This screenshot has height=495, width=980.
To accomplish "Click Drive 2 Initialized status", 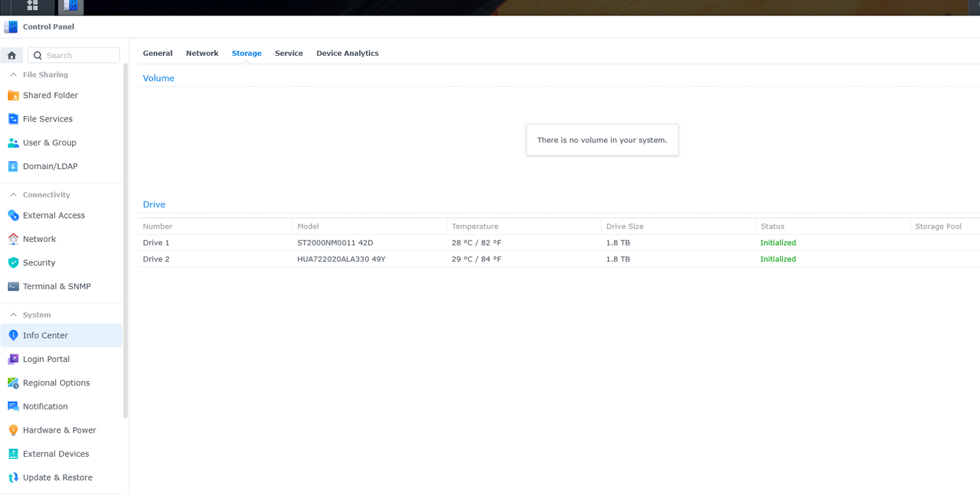I will (x=778, y=259).
